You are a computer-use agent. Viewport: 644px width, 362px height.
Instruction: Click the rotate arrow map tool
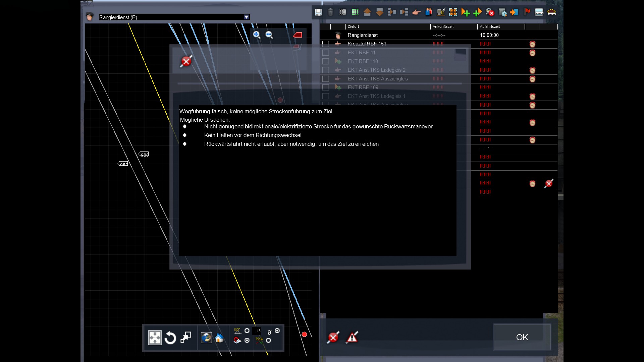pyautogui.click(x=170, y=338)
